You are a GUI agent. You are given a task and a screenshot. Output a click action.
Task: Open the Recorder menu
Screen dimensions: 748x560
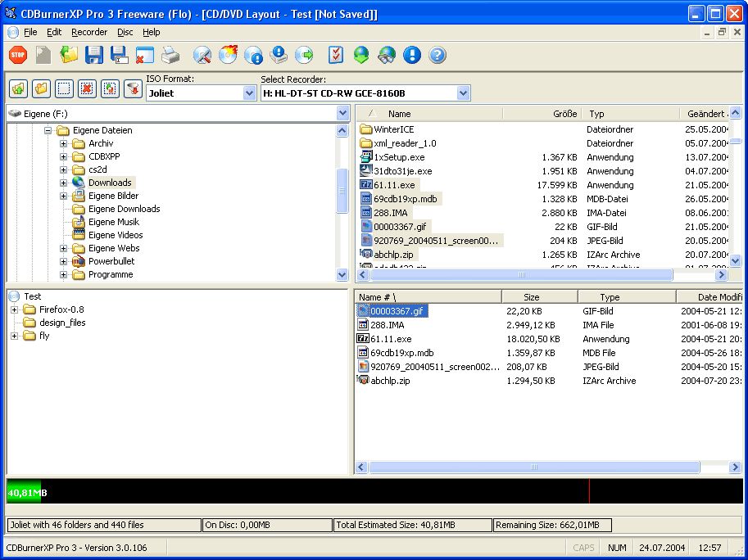click(x=89, y=32)
